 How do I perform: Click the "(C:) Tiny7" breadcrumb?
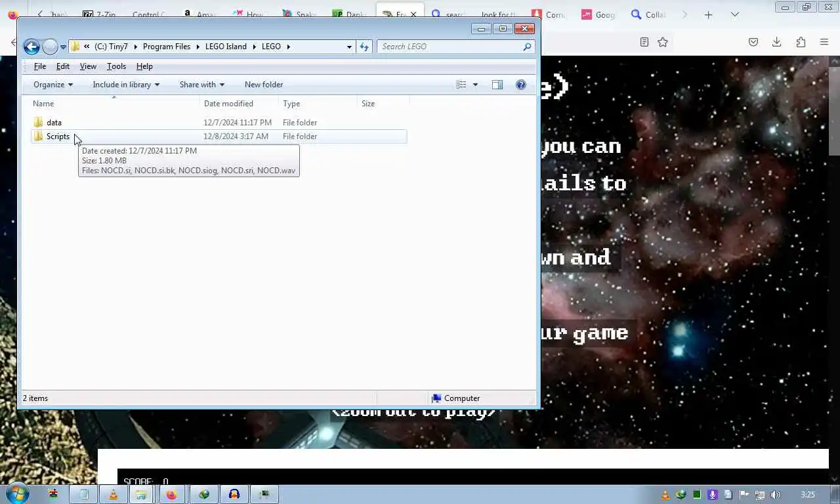111,47
